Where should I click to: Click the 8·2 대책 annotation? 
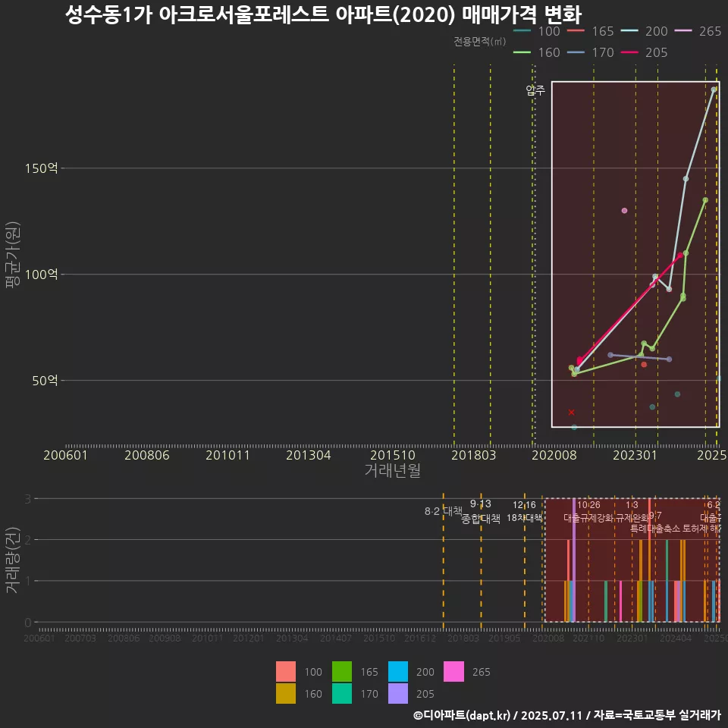point(444,511)
